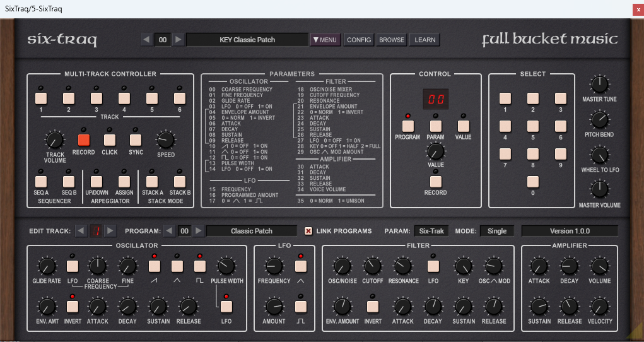
Task: Open the MENU dropdown
Action: pyautogui.click(x=325, y=40)
